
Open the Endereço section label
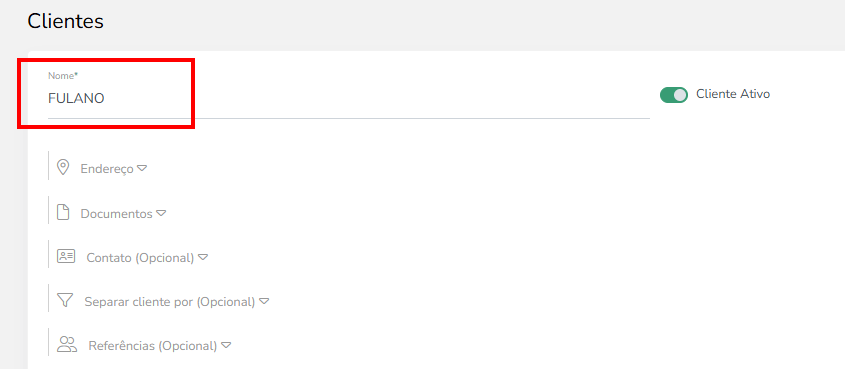point(107,169)
